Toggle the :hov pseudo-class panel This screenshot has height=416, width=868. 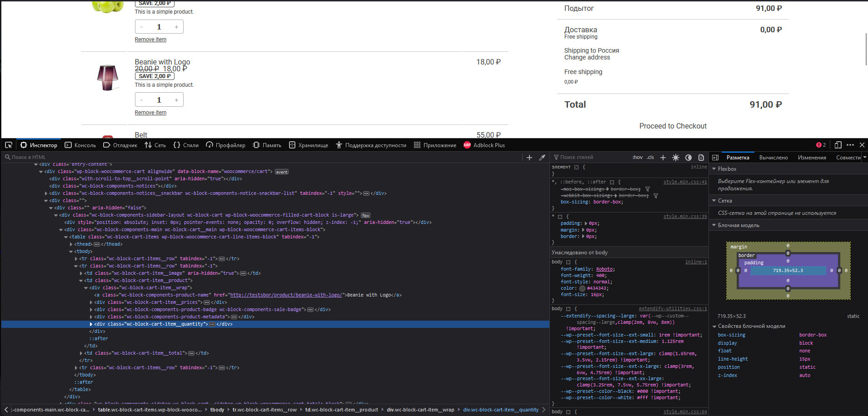point(638,157)
